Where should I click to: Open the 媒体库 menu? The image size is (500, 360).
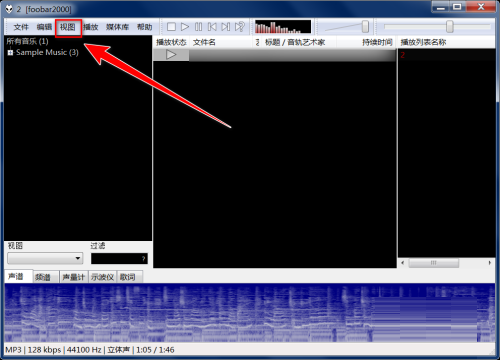coord(117,27)
